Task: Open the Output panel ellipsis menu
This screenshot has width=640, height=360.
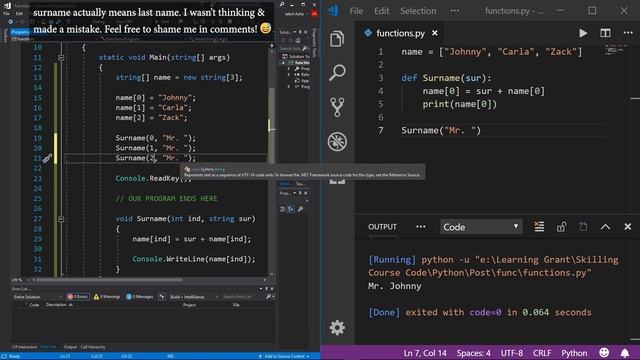Action: point(421,227)
